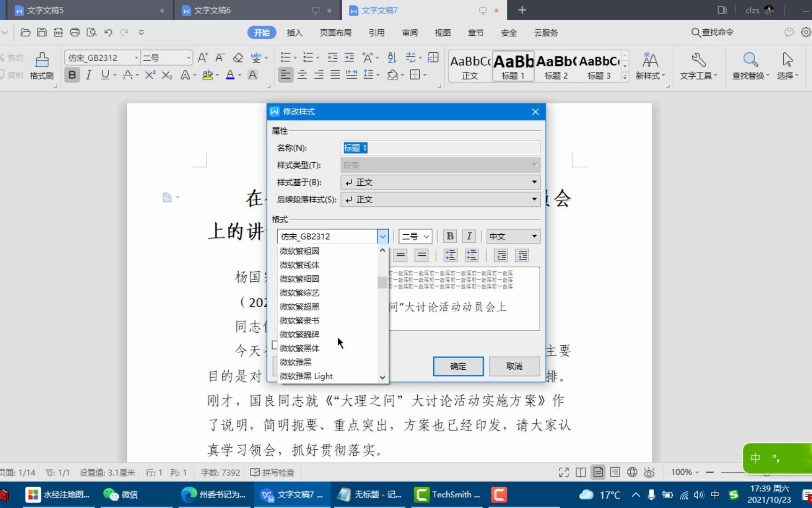Click the text highlight color icon
This screenshot has width=812, height=508.
[207, 75]
